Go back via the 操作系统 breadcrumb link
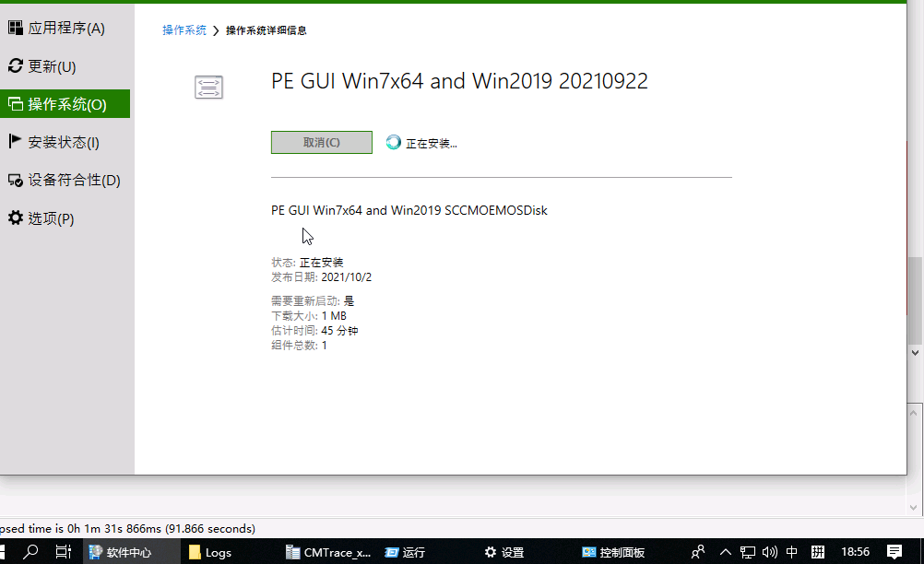 [x=184, y=30]
